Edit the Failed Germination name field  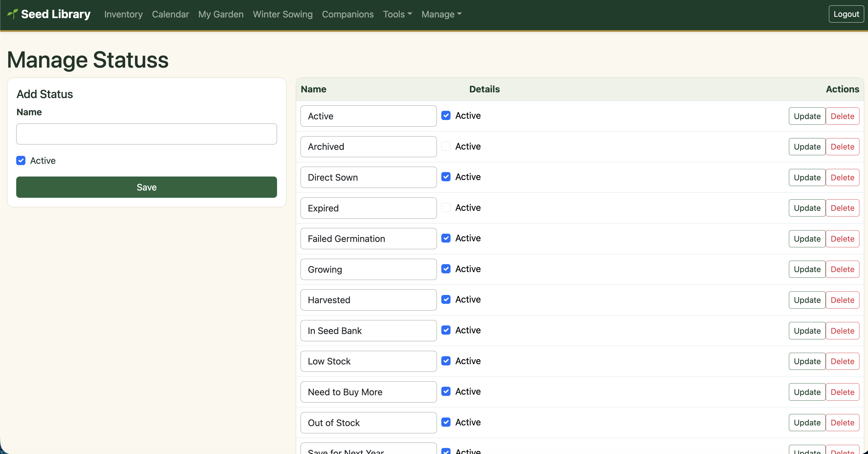(x=368, y=239)
